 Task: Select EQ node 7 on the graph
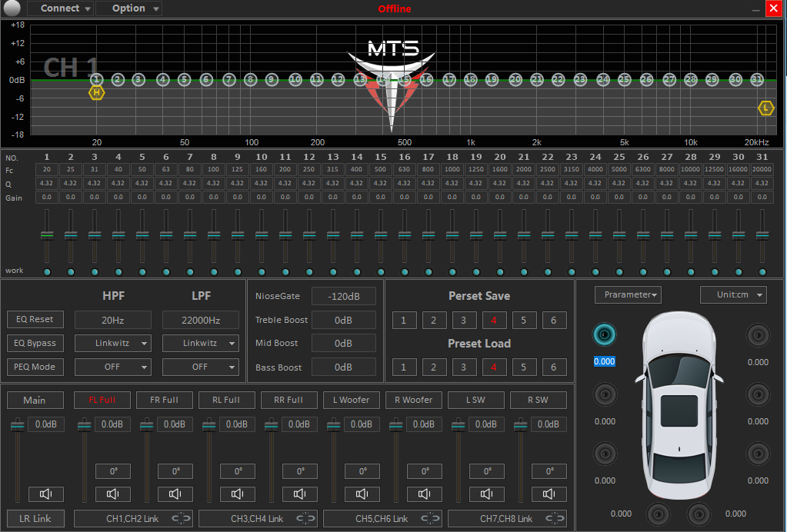pyautogui.click(x=228, y=79)
